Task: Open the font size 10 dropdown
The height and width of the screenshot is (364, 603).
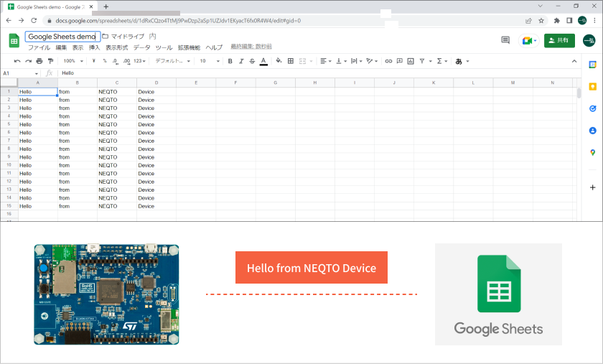Action: [x=210, y=61]
